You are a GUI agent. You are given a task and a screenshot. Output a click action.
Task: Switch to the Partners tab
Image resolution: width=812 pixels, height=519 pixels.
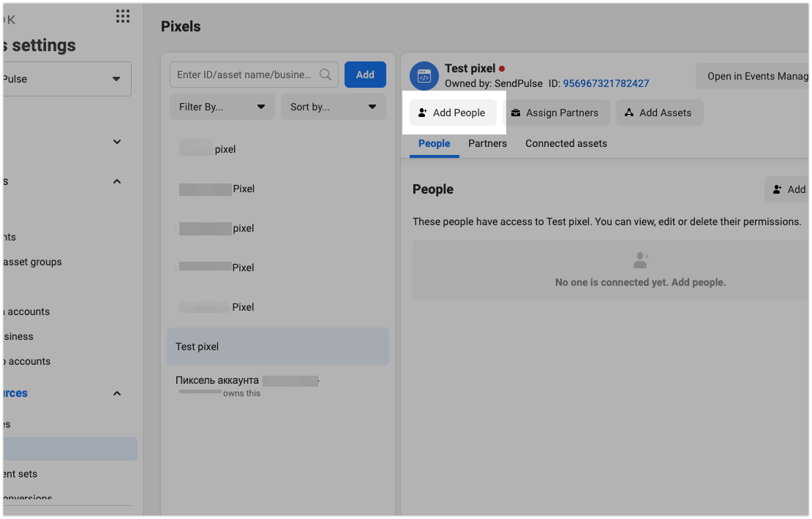[x=487, y=143]
